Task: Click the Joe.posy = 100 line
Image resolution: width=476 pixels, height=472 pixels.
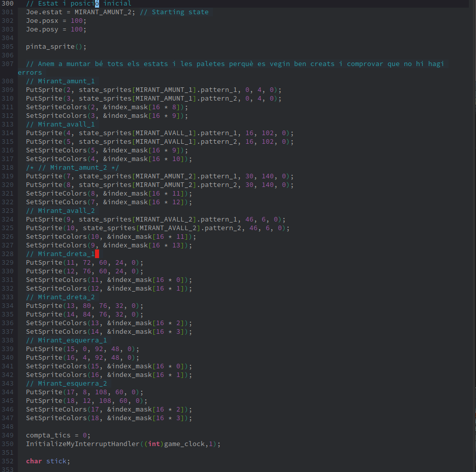Action: tap(56, 29)
